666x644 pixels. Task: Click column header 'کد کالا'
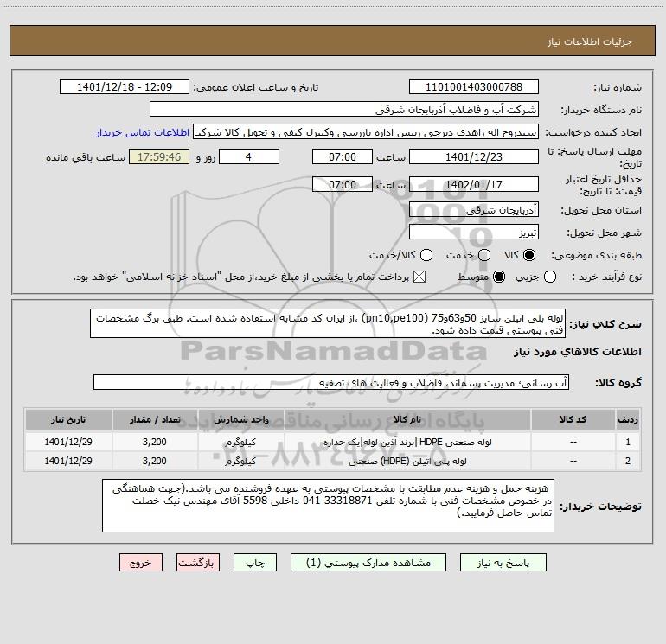point(573,419)
